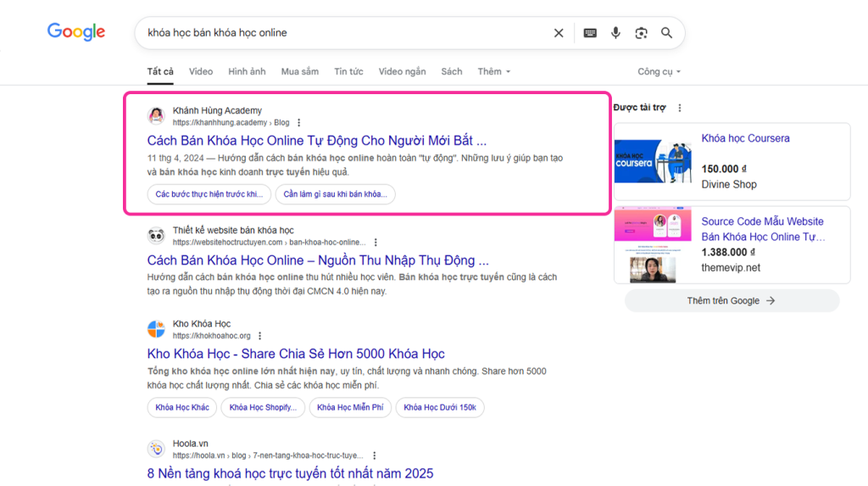
Task: Click the websitehoctructuyen.com URL text
Action: point(269,243)
